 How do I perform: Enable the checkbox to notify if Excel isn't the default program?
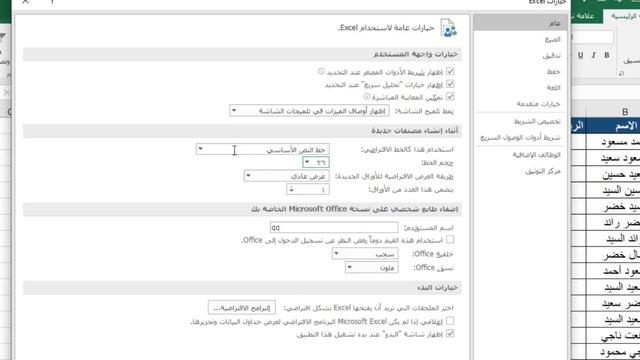pyautogui.click(x=450, y=321)
